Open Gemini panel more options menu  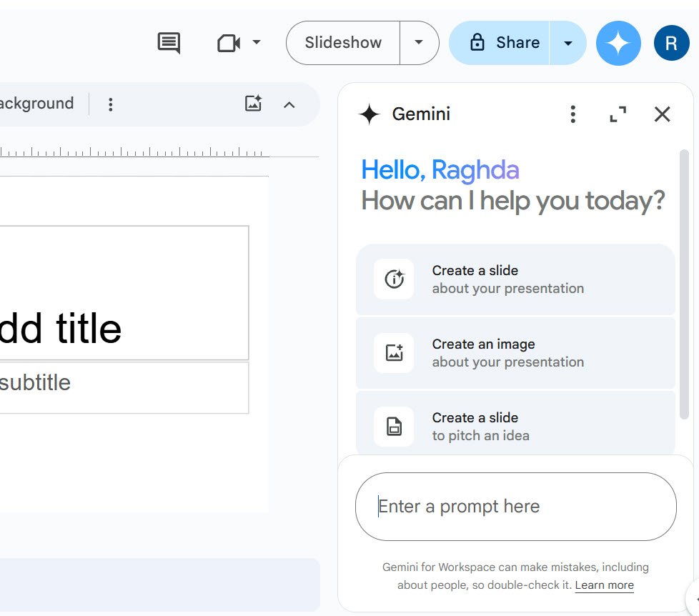572,114
